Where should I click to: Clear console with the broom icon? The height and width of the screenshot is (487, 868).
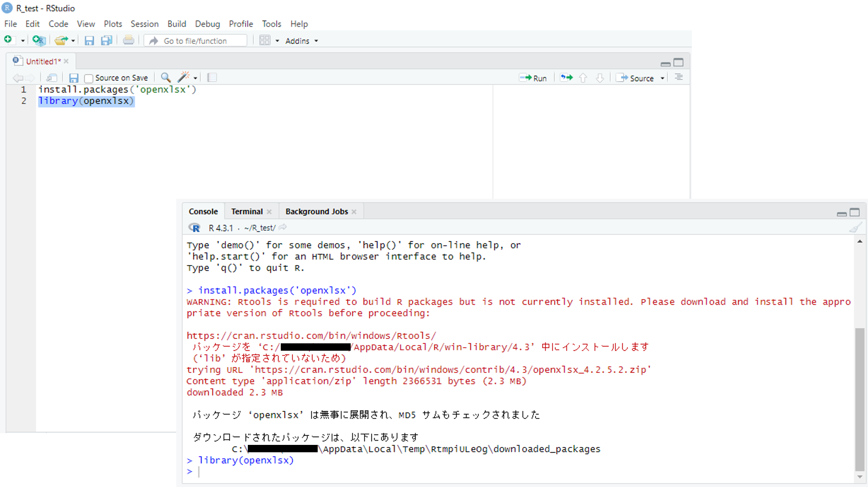click(x=855, y=227)
